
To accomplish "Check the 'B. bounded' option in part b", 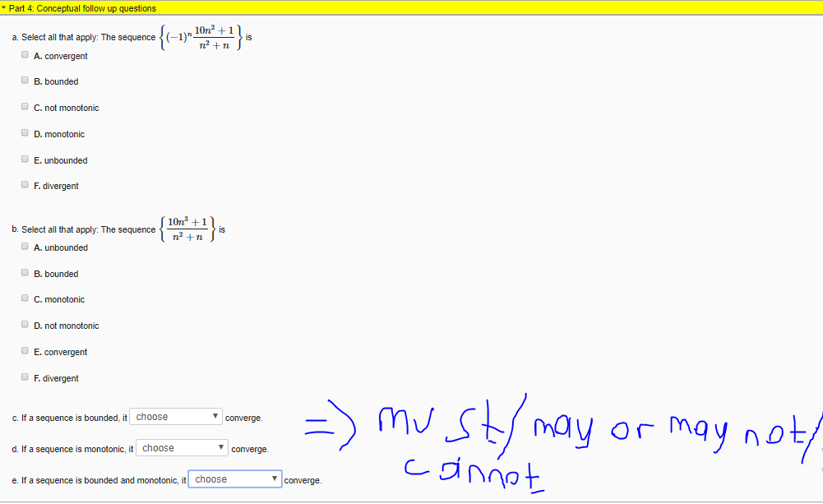I will 25,271.
